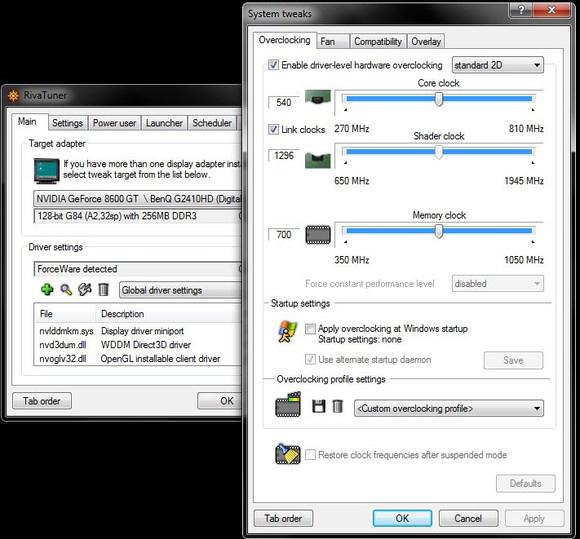Open the standard 2D mode dropdown

coord(498,65)
